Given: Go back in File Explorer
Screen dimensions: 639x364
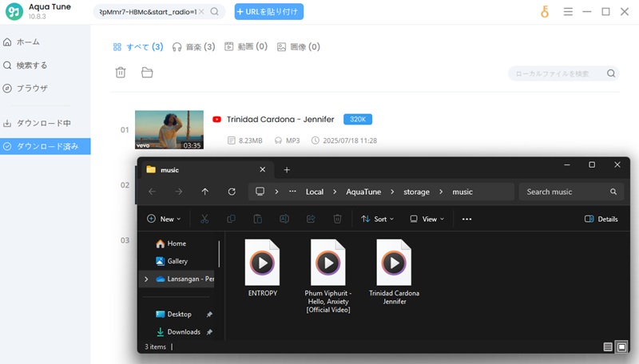Looking at the screenshot, I should tap(152, 192).
